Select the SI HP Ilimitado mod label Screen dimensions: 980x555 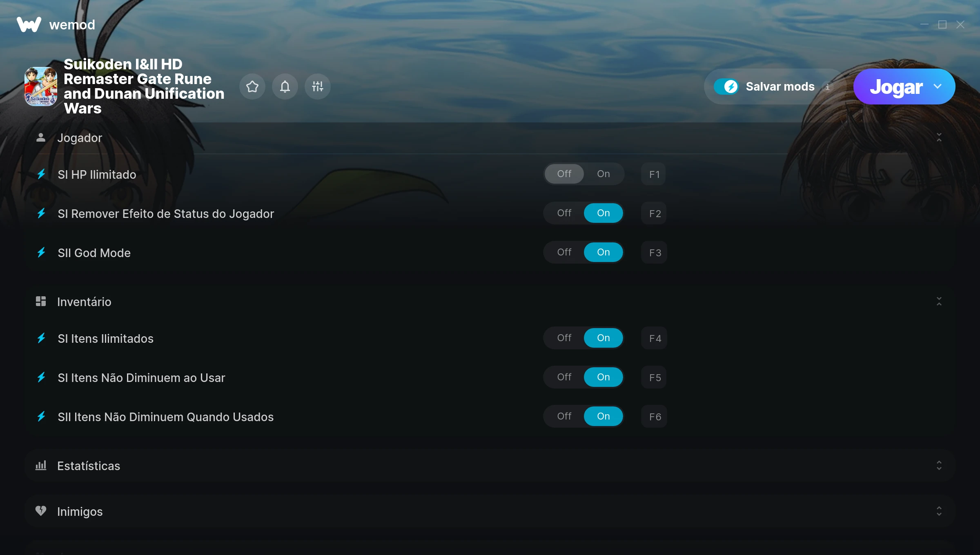97,175
